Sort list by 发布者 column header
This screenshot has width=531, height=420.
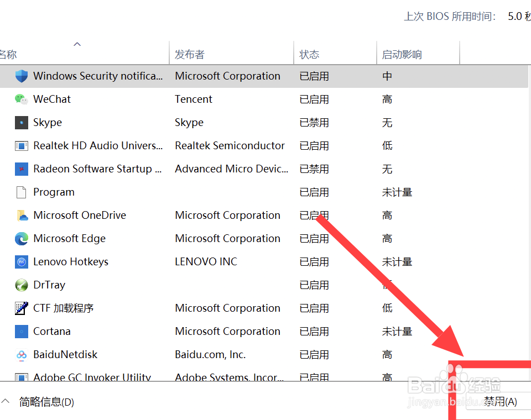tap(190, 54)
